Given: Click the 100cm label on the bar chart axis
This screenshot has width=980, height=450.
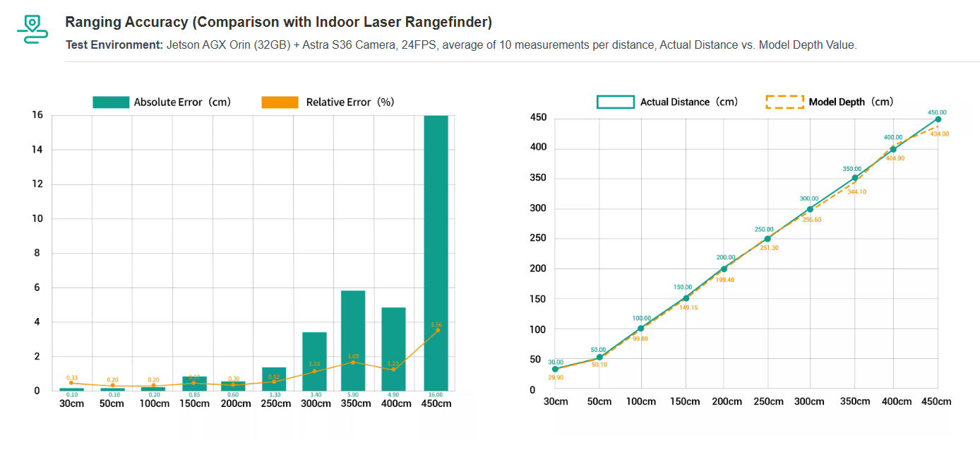Looking at the screenshot, I should click(154, 404).
